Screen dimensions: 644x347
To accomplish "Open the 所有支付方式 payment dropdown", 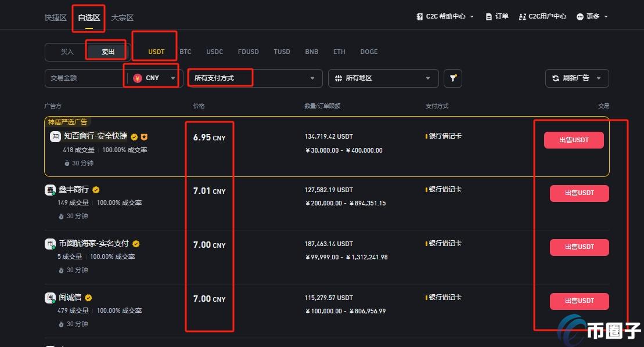I will (x=256, y=78).
